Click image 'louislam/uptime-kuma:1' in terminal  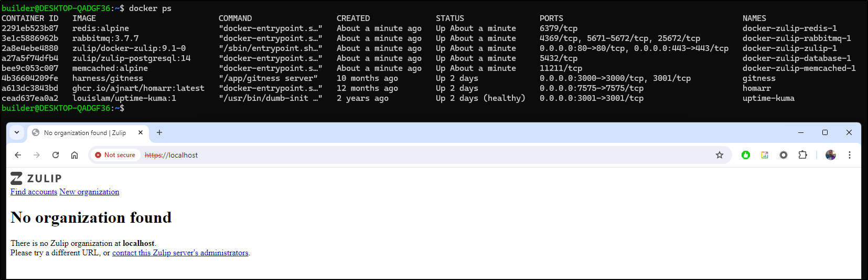(x=124, y=98)
